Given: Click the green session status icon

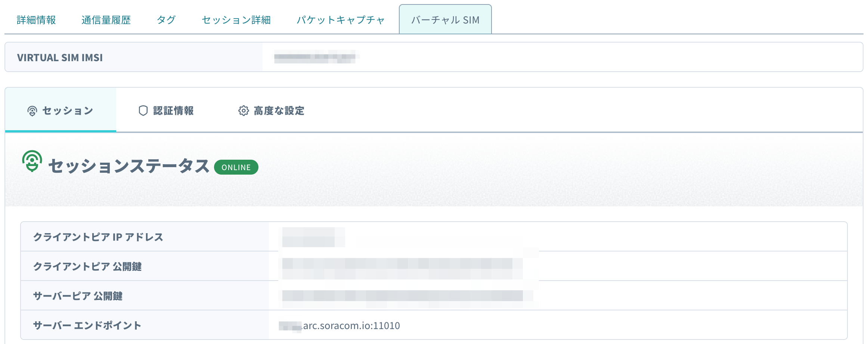Looking at the screenshot, I should (x=32, y=161).
